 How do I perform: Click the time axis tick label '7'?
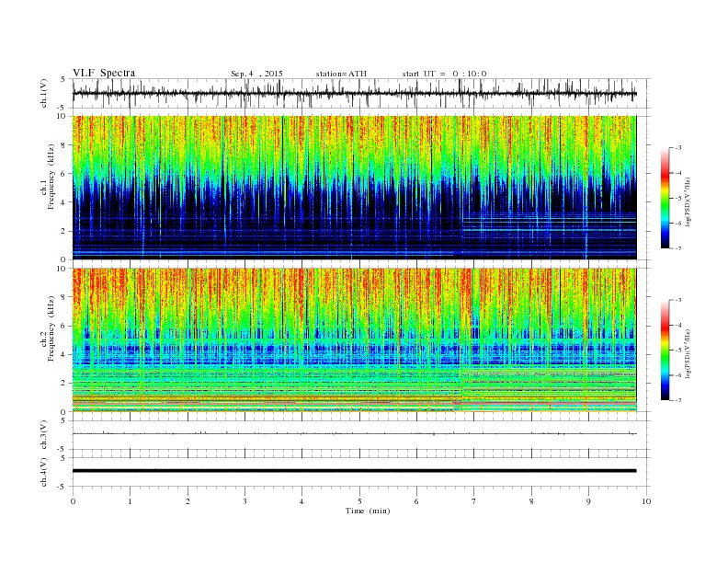point(474,501)
